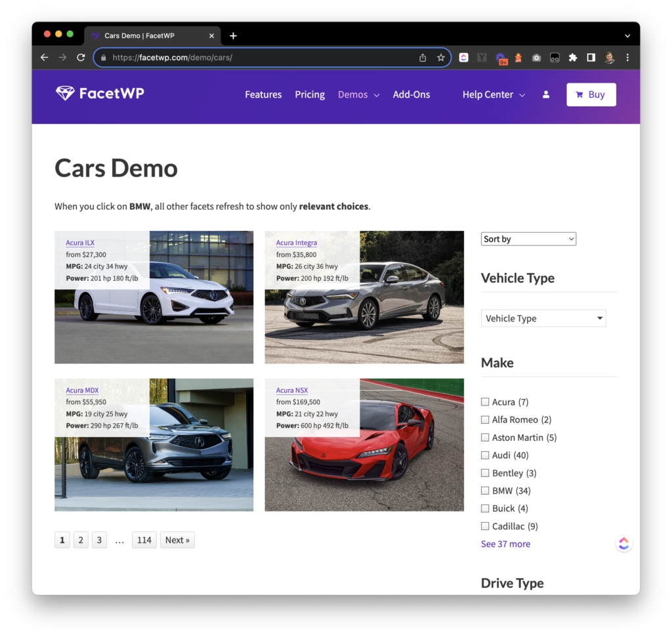Click the ClickUp widget at bottom right
This screenshot has width=672, height=637.
point(623,543)
